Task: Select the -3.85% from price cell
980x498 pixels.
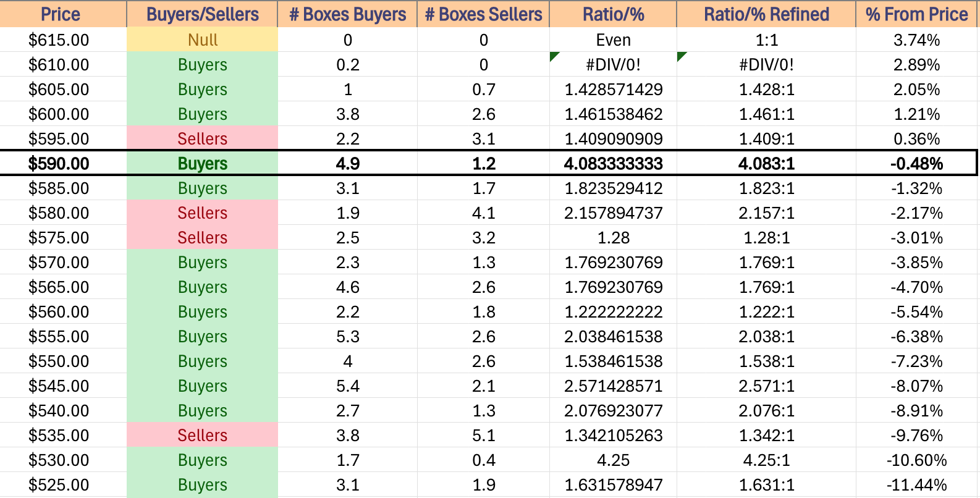Action: [x=916, y=262]
